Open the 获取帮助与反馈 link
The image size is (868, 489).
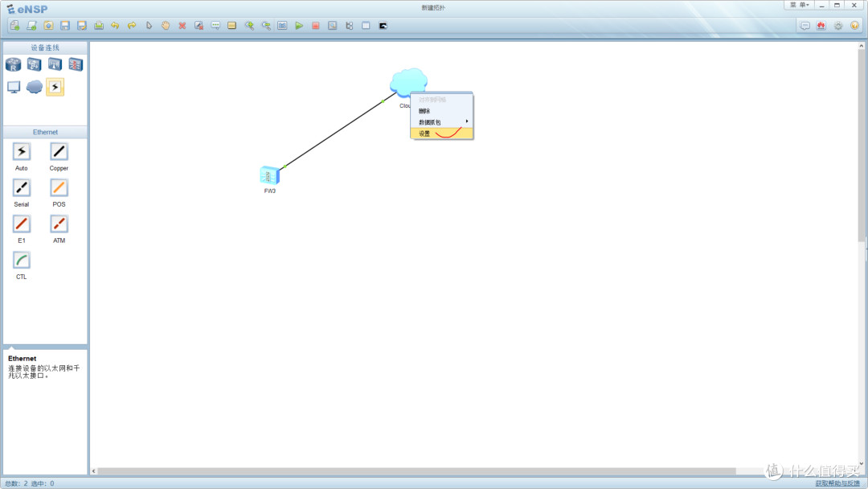[x=837, y=483]
